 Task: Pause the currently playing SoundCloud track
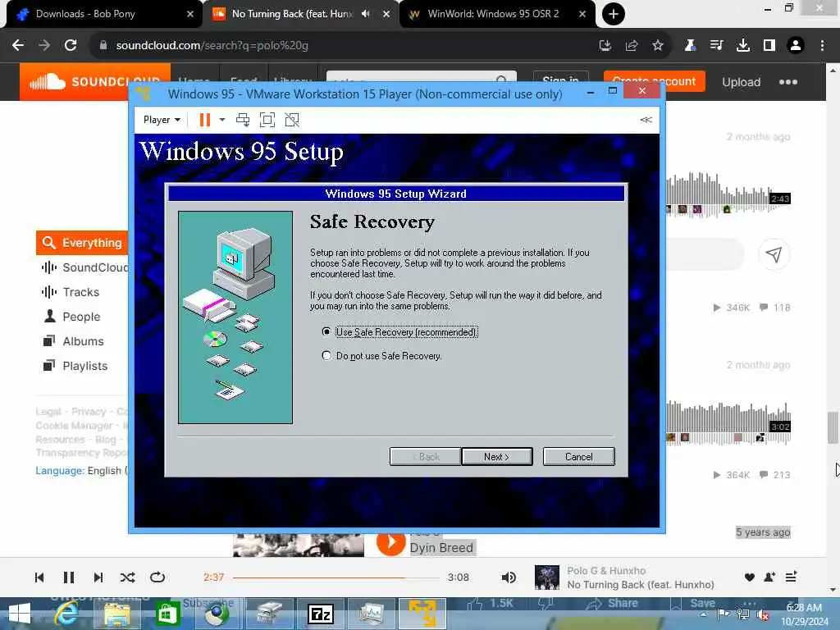(x=69, y=577)
